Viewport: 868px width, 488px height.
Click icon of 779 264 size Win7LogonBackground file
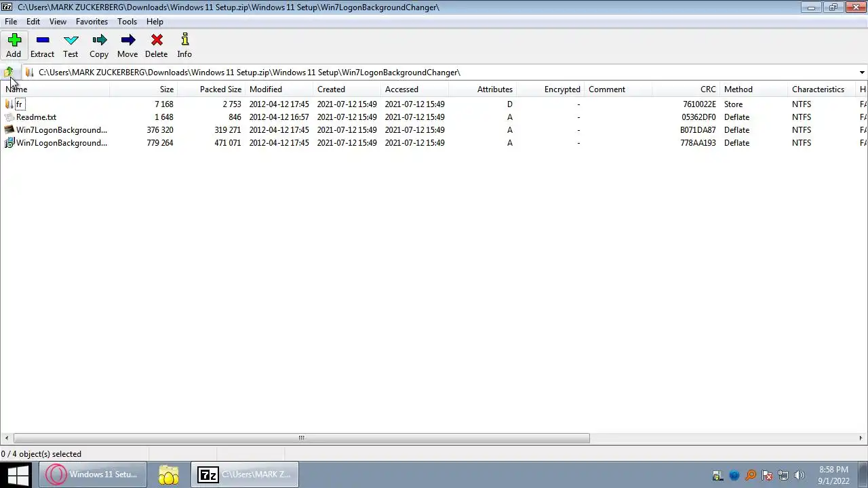coord(9,143)
